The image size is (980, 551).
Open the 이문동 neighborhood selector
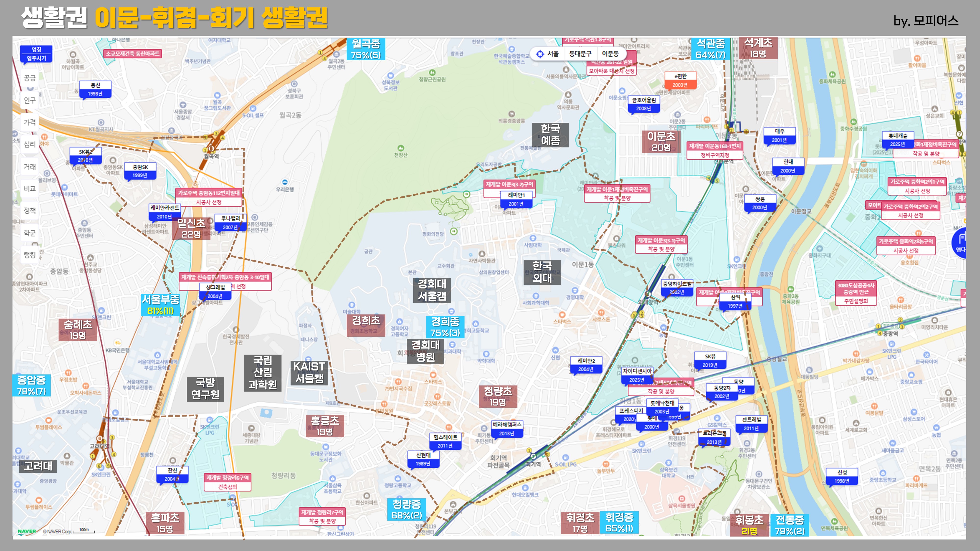tap(610, 54)
